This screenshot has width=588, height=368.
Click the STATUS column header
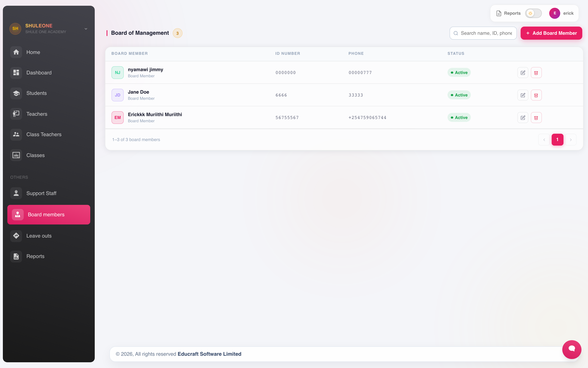point(456,54)
